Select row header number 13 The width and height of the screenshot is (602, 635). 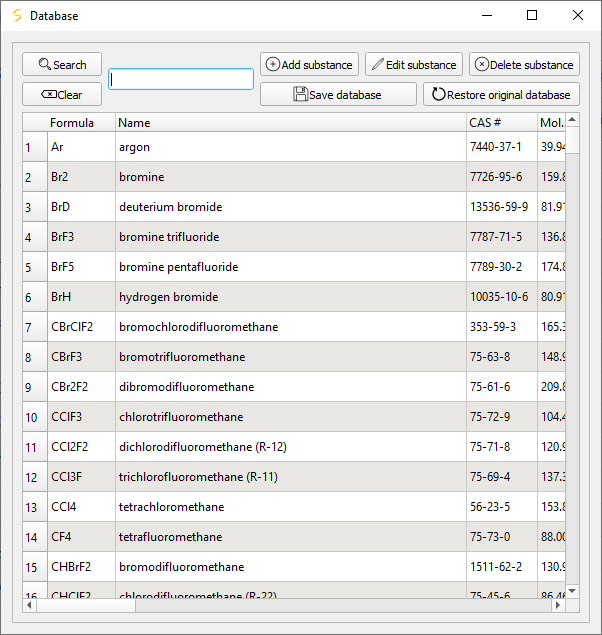[x=35, y=507]
